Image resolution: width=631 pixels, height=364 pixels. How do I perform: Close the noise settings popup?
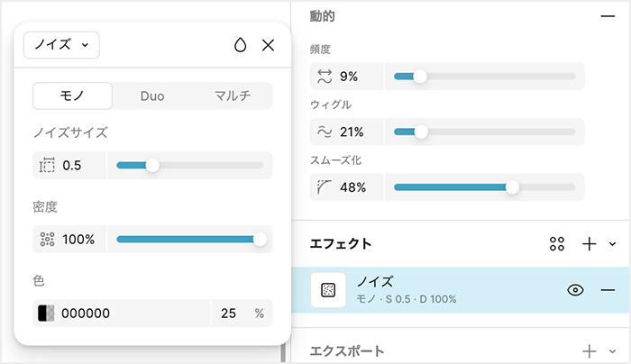pyautogui.click(x=268, y=45)
